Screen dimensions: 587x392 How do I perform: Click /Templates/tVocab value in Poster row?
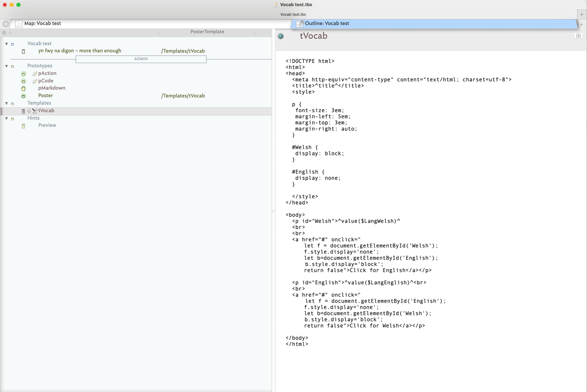tap(183, 96)
